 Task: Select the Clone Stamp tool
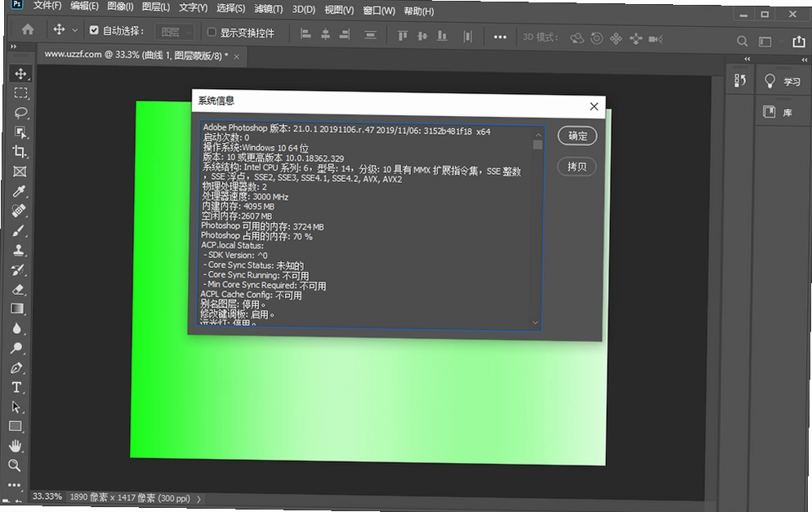[x=18, y=250]
